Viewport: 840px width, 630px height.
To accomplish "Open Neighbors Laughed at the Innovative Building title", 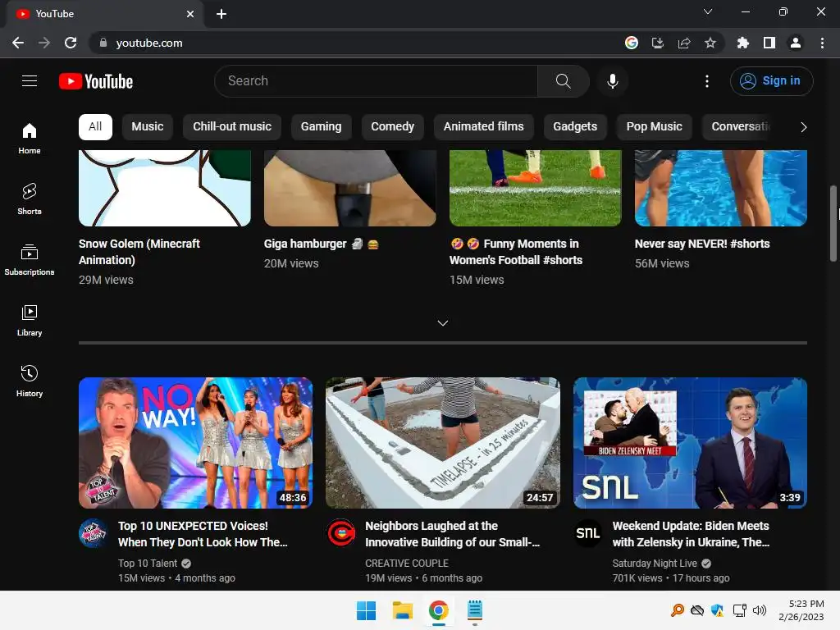I will [453, 534].
